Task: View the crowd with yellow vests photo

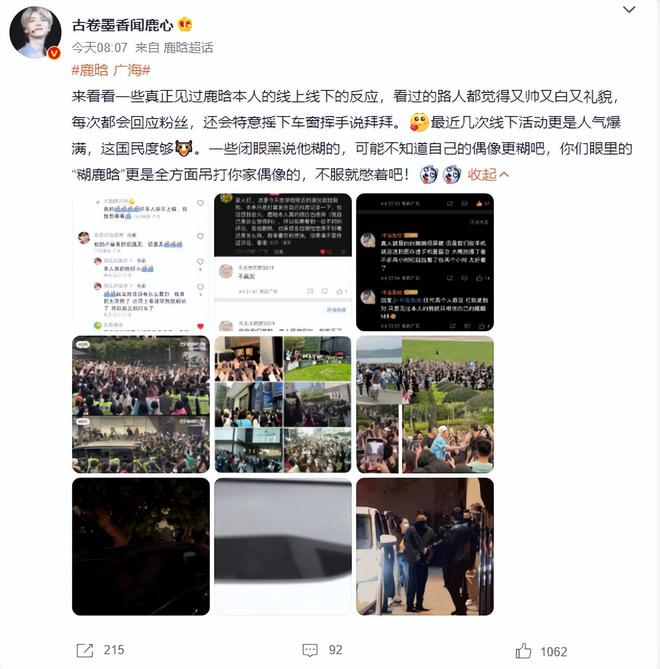Action: (x=141, y=404)
